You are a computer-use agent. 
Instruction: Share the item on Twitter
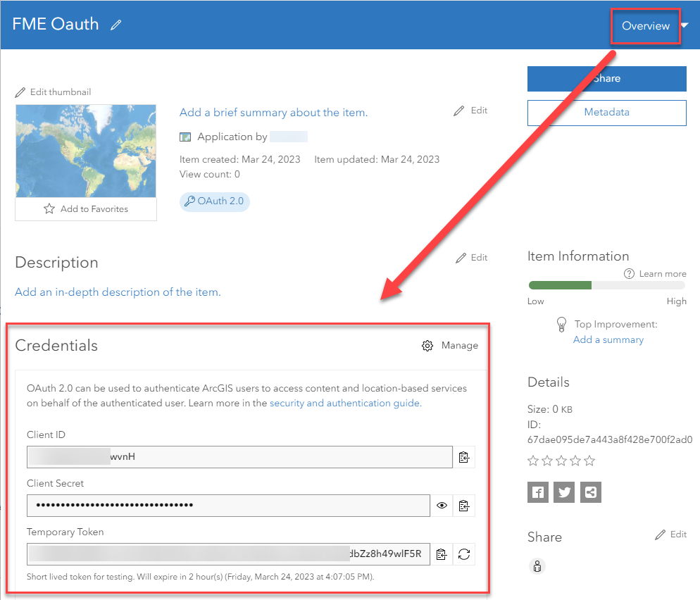[x=564, y=492]
